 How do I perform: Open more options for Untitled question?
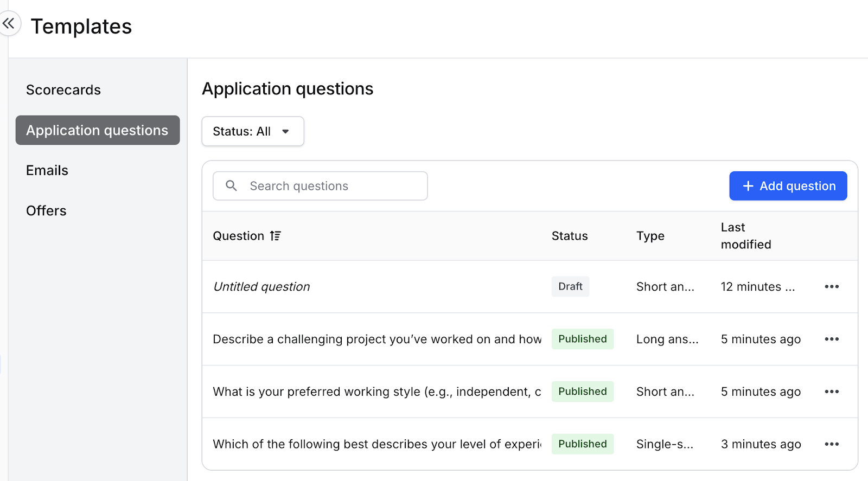coord(831,287)
